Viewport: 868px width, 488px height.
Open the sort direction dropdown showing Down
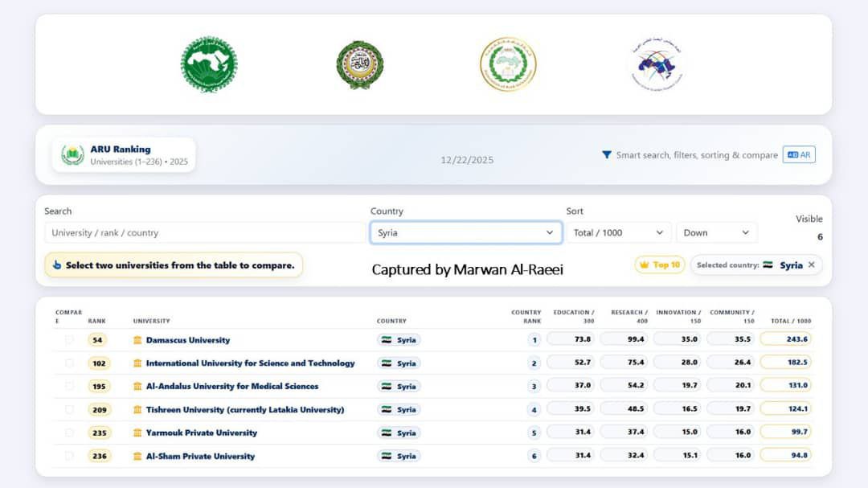717,233
